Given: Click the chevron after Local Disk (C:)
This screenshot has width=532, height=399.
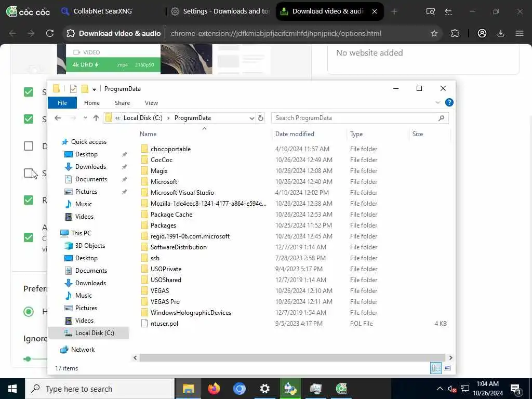Looking at the screenshot, I should [x=168, y=118].
